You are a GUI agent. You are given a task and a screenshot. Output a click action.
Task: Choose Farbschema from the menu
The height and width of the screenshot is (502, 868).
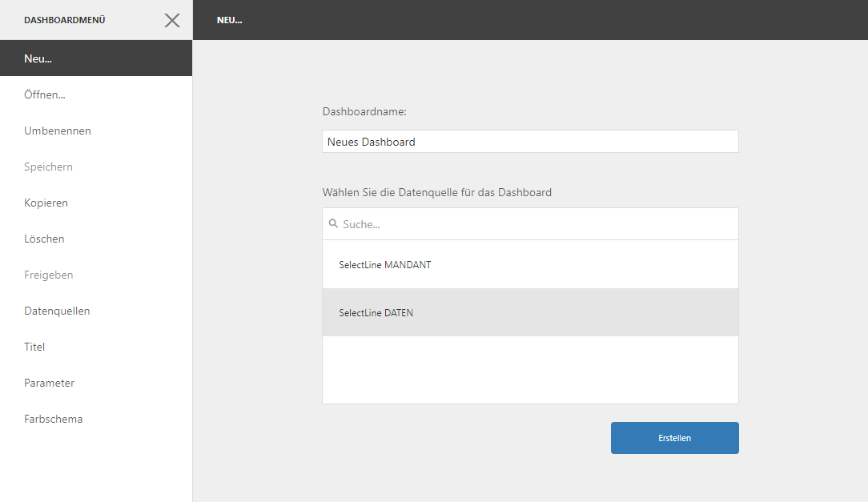point(96,419)
